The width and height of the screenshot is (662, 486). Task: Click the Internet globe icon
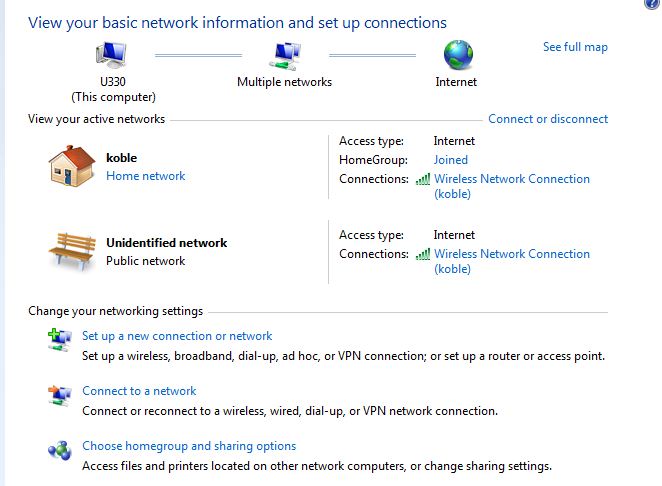pos(458,55)
